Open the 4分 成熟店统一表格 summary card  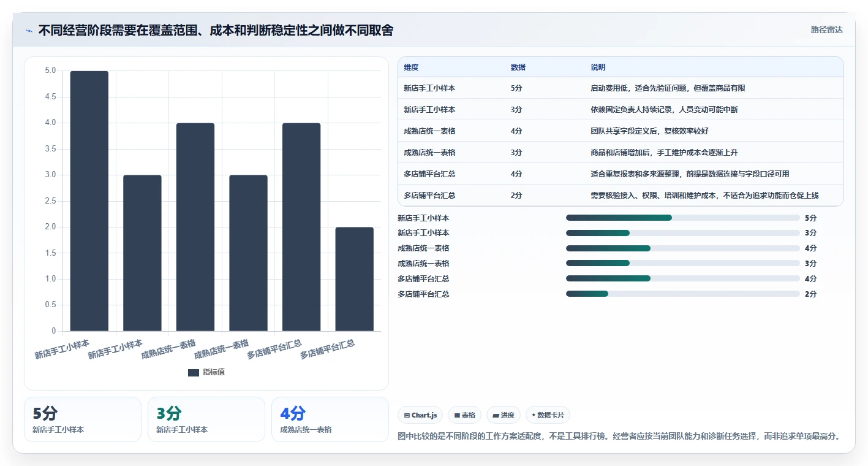(330, 419)
